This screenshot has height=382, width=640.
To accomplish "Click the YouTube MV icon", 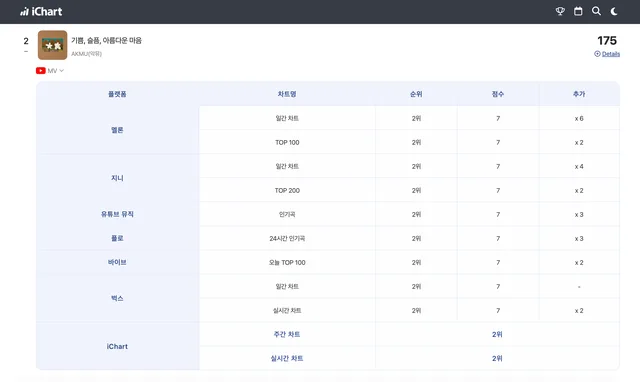I will [40, 71].
